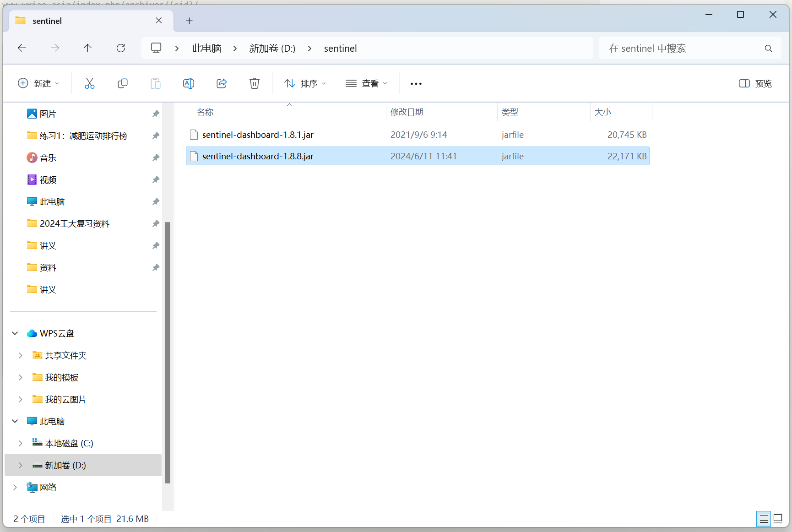Collapse the 此电脑 tree node
This screenshot has height=532, width=792.
pos(15,421)
